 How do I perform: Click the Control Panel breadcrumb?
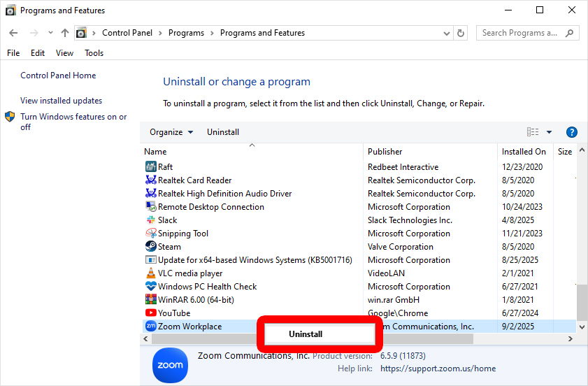tap(127, 33)
